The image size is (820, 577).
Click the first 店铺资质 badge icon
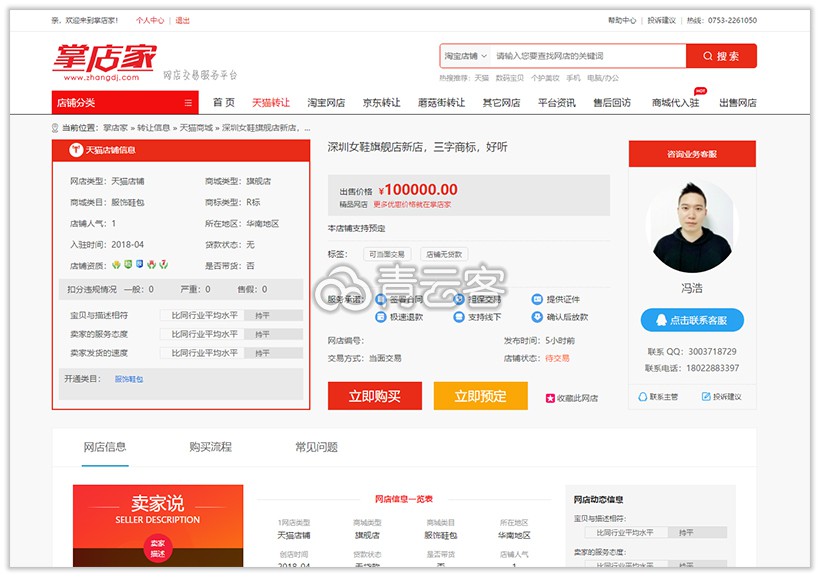pyautogui.click(x=116, y=265)
